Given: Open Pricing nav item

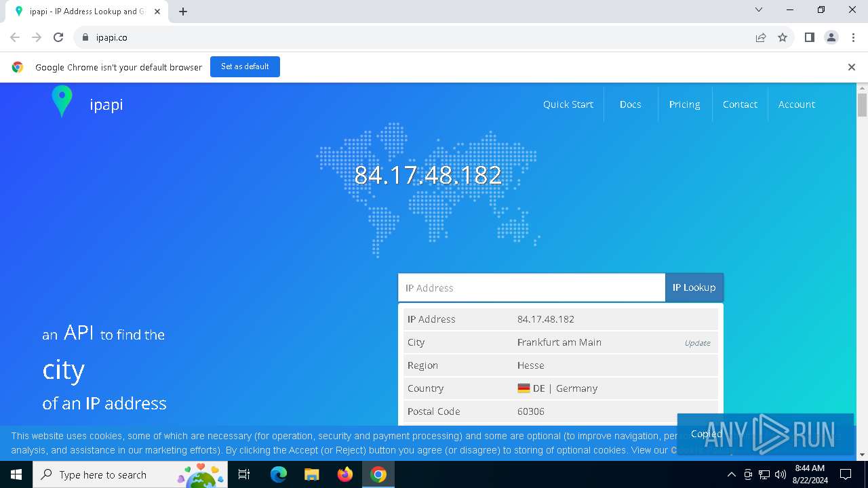Looking at the screenshot, I should click(684, 104).
